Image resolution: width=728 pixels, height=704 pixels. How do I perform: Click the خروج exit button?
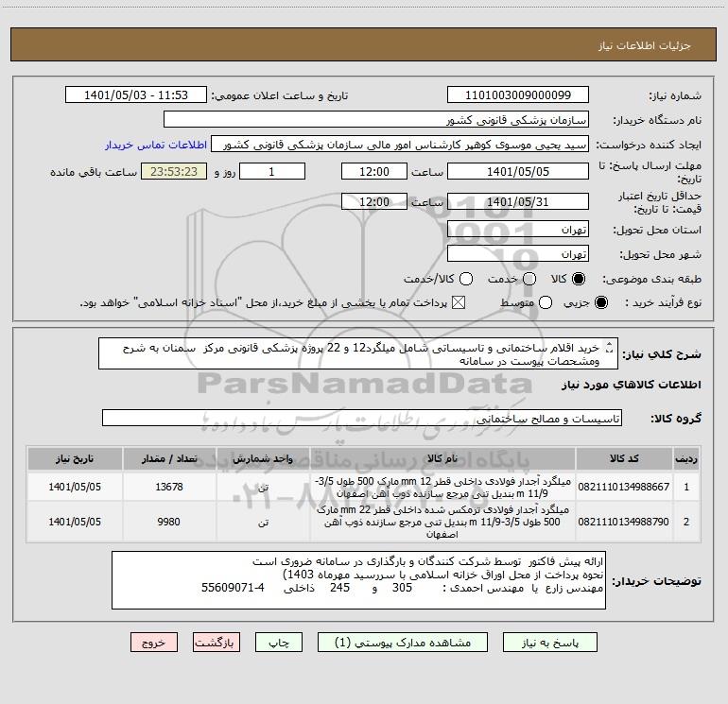(x=154, y=643)
